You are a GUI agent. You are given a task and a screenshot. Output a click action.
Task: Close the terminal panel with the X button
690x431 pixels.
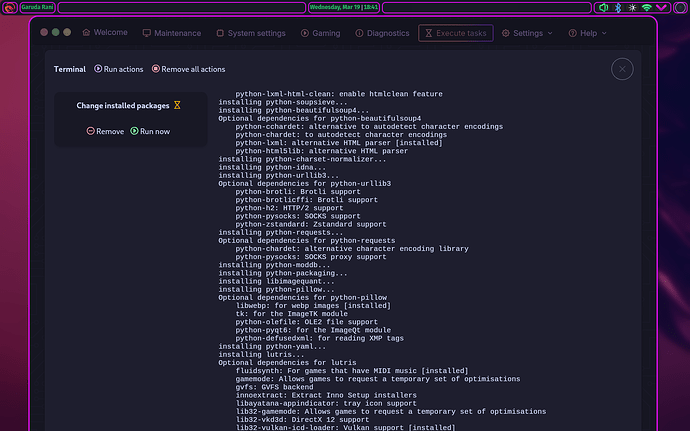622,69
